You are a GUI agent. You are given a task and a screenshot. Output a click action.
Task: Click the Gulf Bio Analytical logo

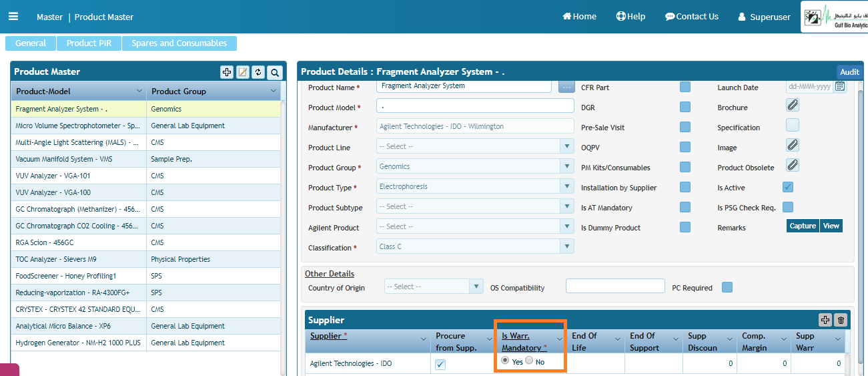pos(835,17)
